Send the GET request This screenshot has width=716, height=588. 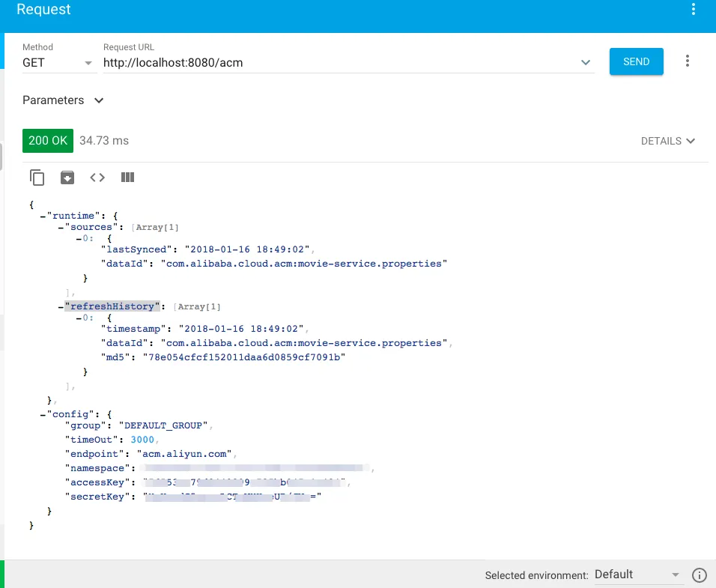(x=636, y=61)
